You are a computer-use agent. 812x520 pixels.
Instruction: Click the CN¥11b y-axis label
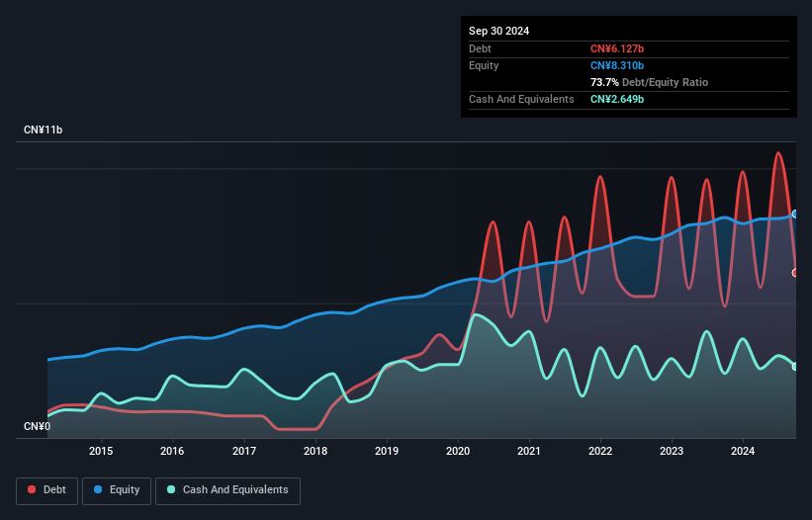43,130
